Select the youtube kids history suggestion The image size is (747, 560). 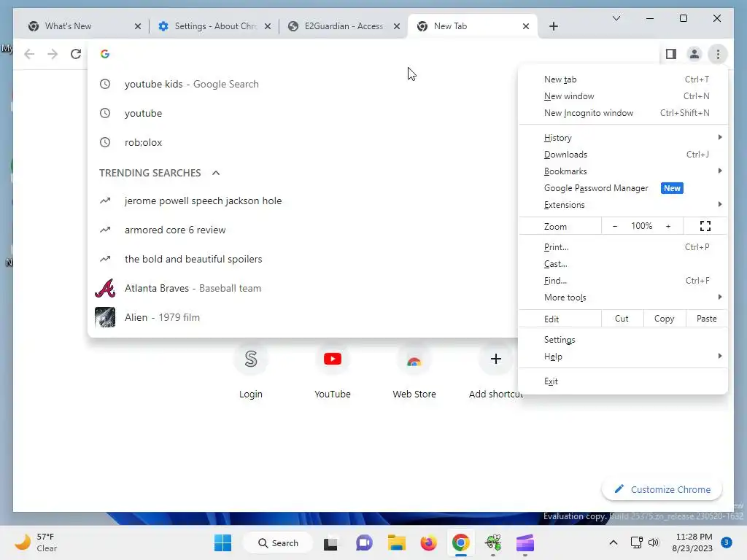pyautogui.click(x=303, y=85)
